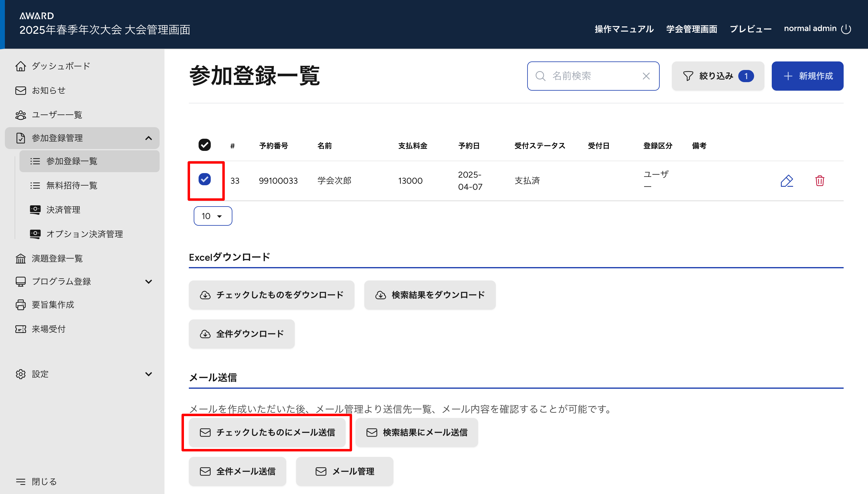Viewport: 868px width, 494px height.
Task: Click the red trash delete icon
Action: coord(820,181)
